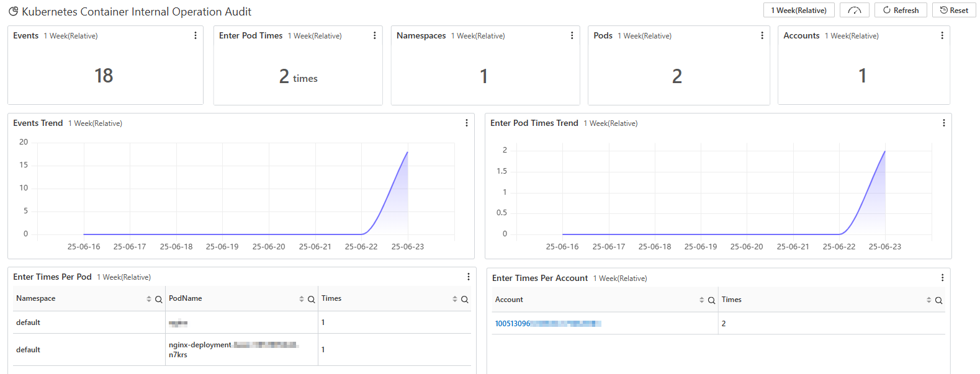Screen dimensions: 980x374
Task: Open the Accounts panel three-dot menu
Action: click(942, 35)
